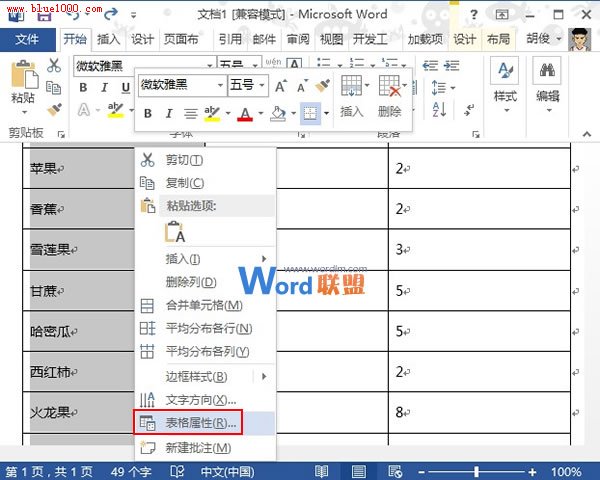Switch to Read Mode in status bar
Screen dimensions: 600x480
(x=321, y=472)
